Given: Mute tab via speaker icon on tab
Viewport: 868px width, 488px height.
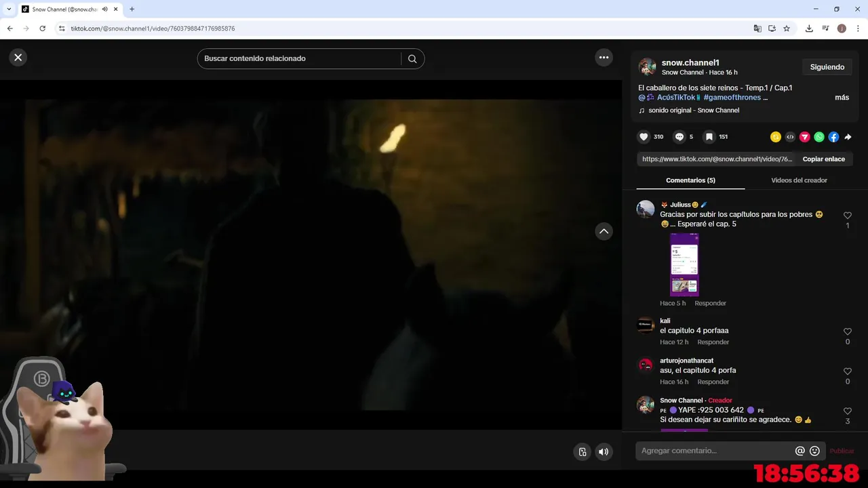Looking at the screenshot, I should (105, 9).
